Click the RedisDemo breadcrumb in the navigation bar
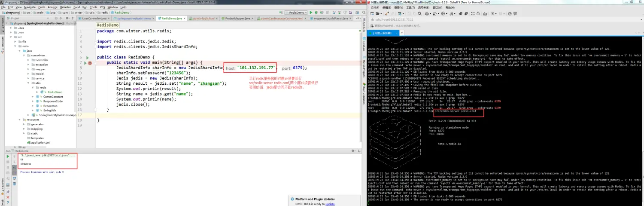 tap(121, 12)
